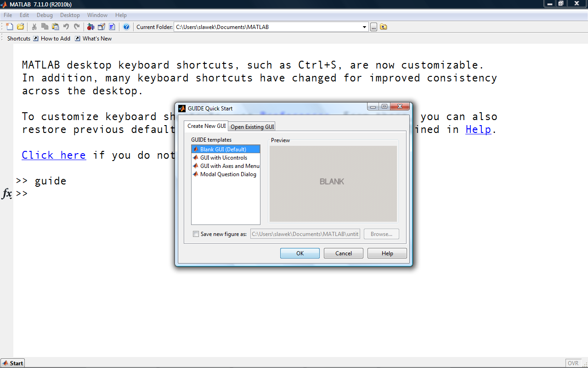The width and height of the screenshot is (588, 368).
Task: Click the blue Help question mark icon
Action: [x=126, y=27]
